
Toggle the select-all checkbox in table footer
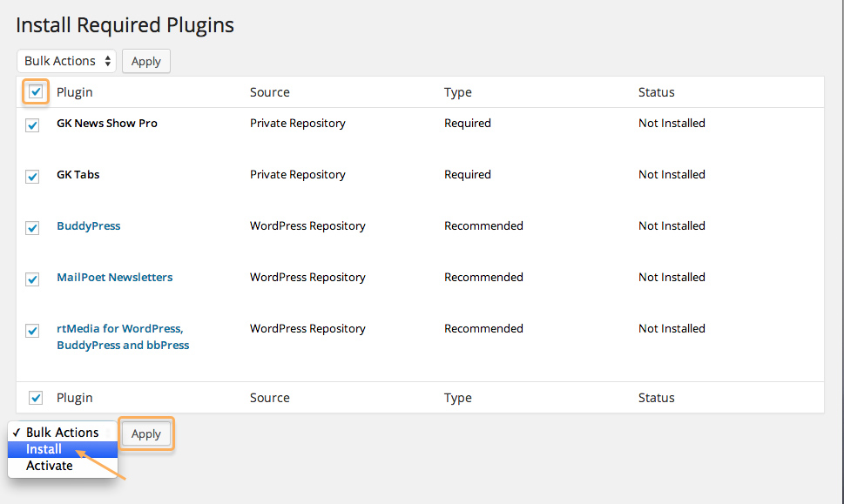(36, 398)
